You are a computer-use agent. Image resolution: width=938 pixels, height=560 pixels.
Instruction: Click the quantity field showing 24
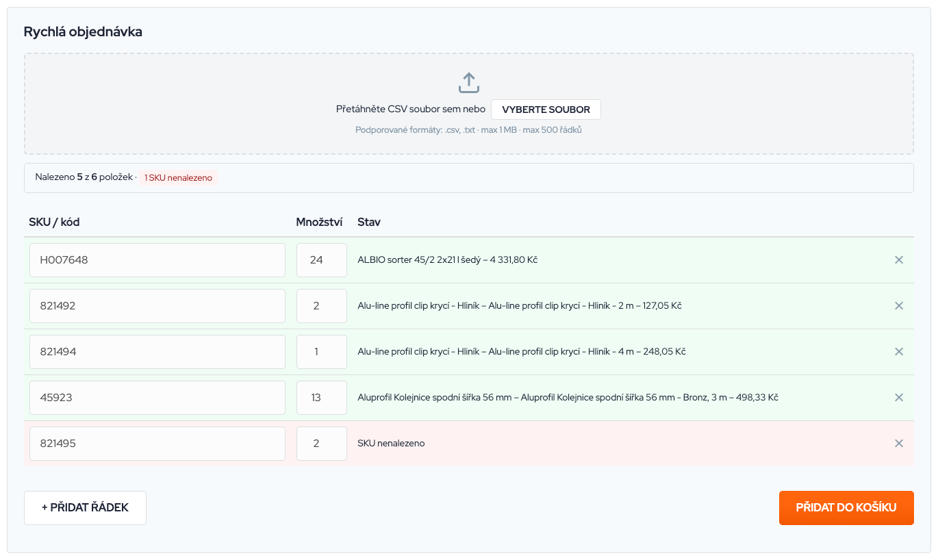click(x=321, y=260)
